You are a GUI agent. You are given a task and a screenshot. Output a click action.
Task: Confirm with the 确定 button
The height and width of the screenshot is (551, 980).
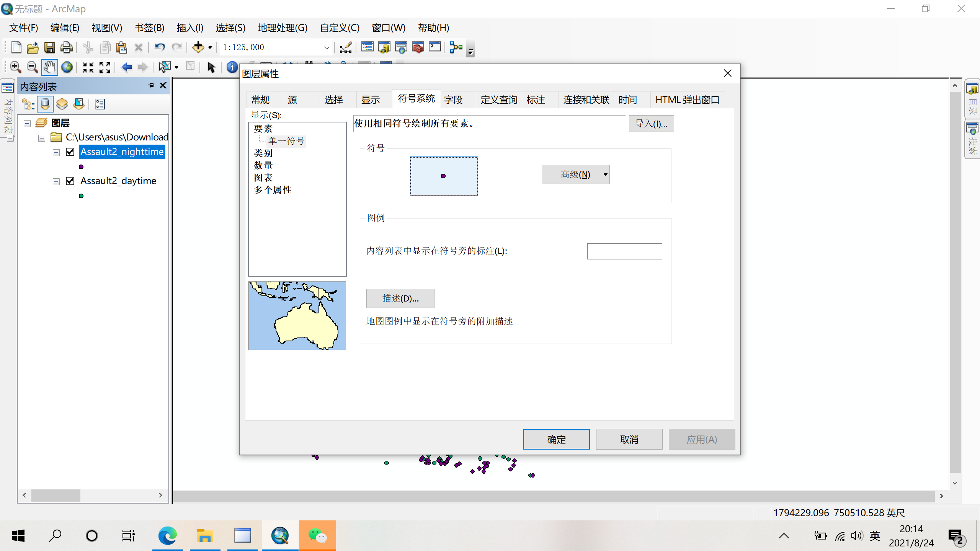(x=556, y=439)
